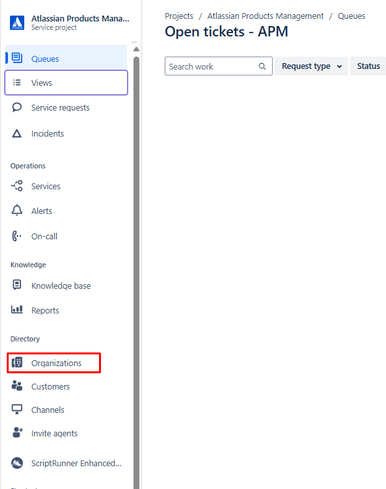Expand the Request type filter dropdown
Image resolution: width=386 pixels, height=489 pixels.
point(311,66)
